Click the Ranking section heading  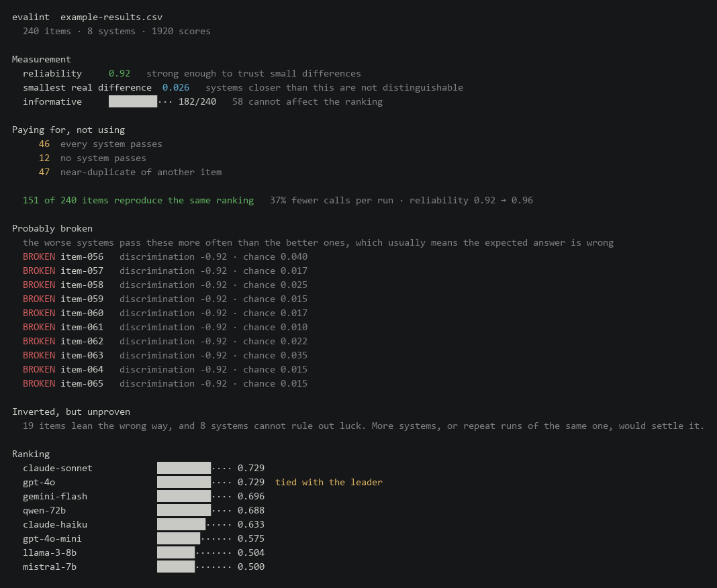(x=31, y=454)
